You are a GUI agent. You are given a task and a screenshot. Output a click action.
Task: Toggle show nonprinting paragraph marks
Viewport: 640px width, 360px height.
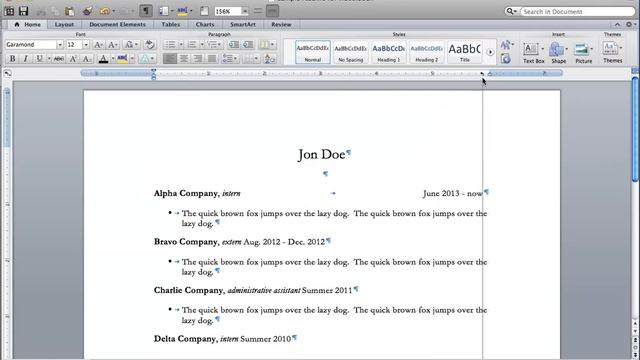click(x=146, y=11)
